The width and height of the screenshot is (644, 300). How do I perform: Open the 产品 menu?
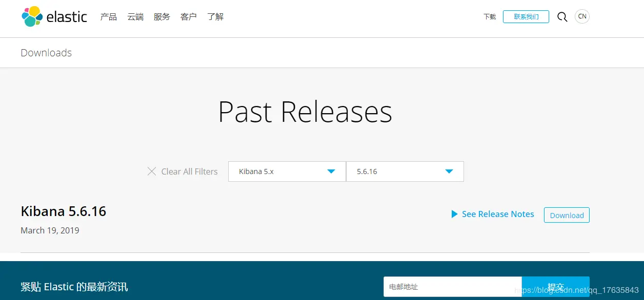pos(109,17)
